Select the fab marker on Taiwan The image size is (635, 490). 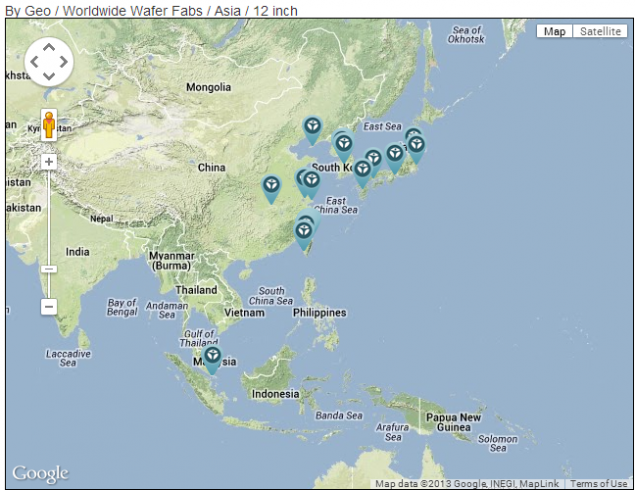click(x=304, y=232)
